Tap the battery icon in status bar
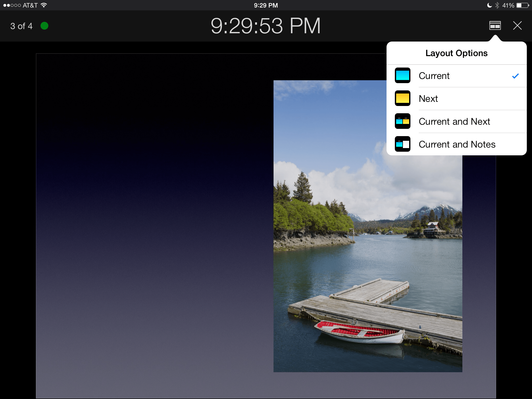Screen dimensions: 532x399 click(x=522, y=5)
